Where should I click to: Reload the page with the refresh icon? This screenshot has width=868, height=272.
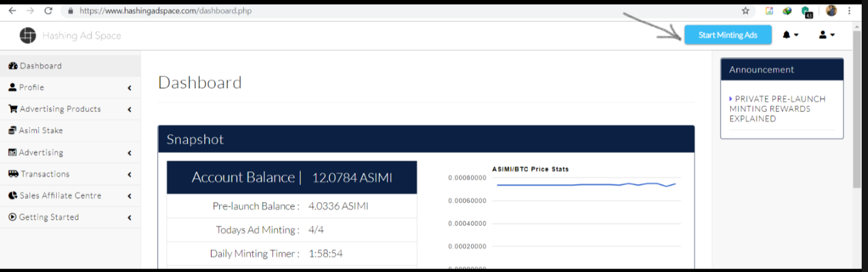[x=49, y=11]
